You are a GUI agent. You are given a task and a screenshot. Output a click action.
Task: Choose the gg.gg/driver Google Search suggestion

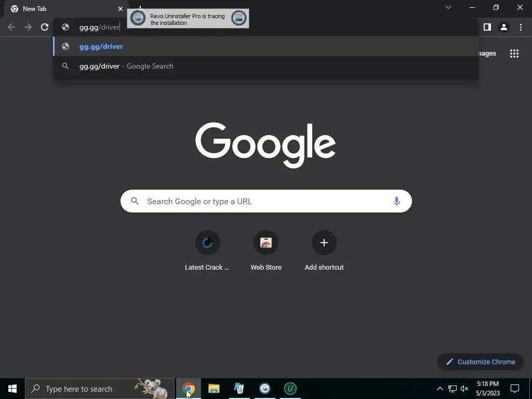click(x=266, y=66)
